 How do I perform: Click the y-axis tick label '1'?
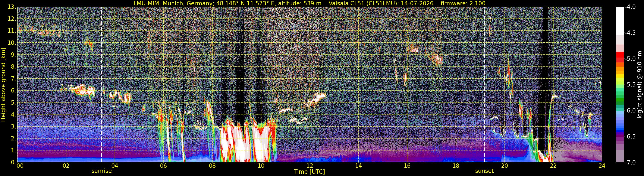coord(13,151)
